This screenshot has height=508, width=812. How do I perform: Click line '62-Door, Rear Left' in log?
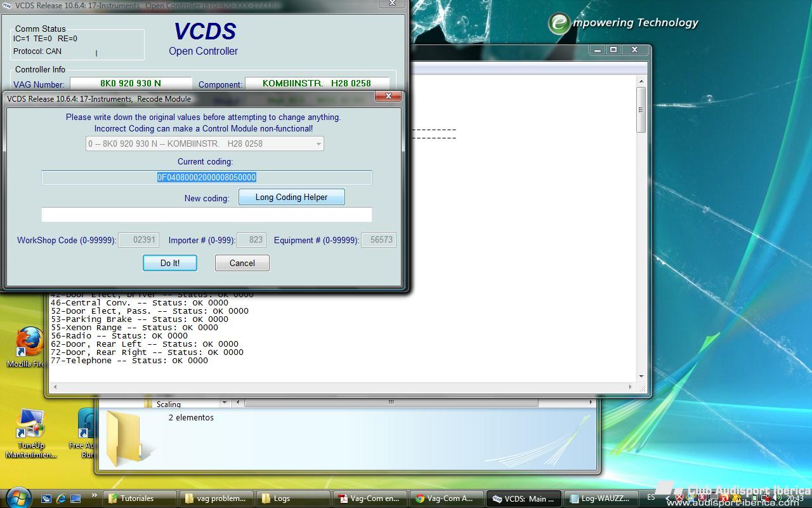pyautogui.click(x=145, y=344)
